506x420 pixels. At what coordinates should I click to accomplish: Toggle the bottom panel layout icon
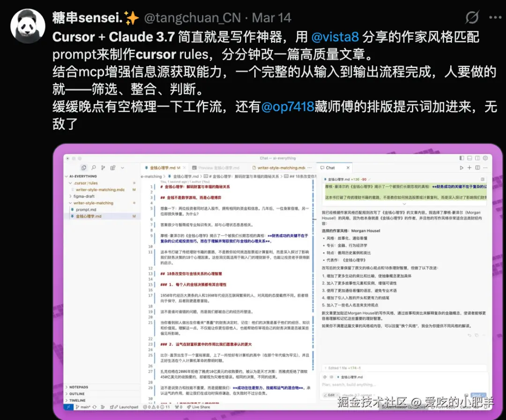coord(469,158)
